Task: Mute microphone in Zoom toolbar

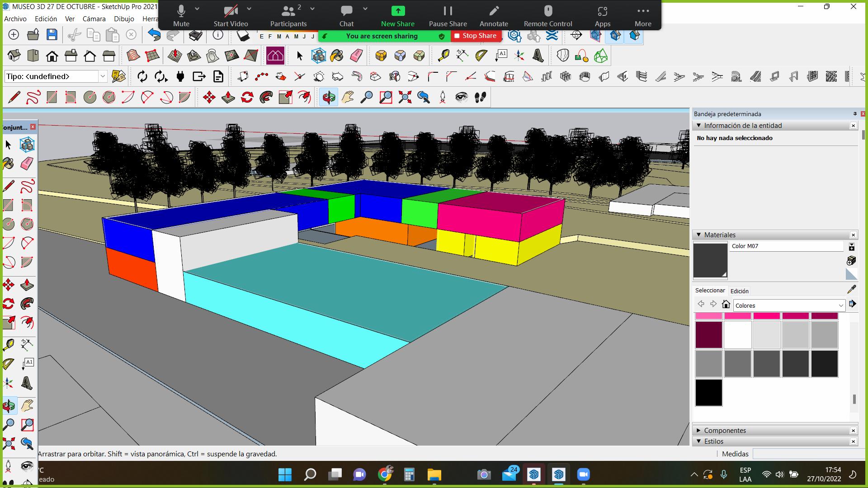Action: coord(181,16)
